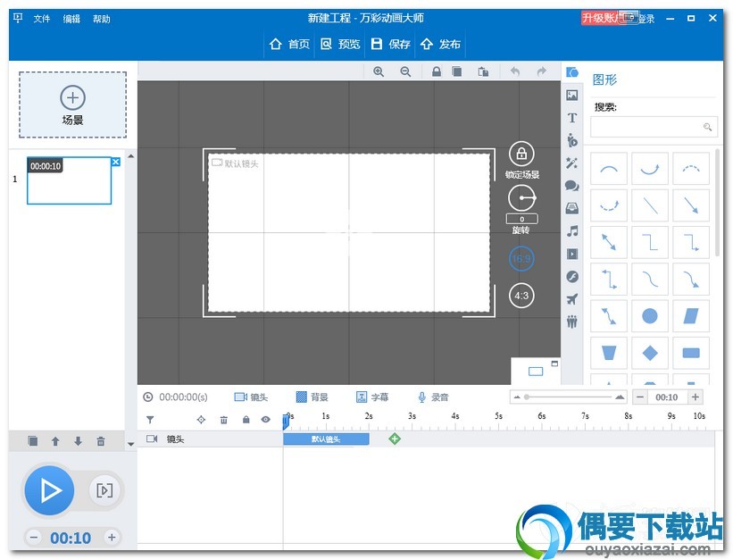
Task: Open the tray library sidebar panel
Action: coord(572,208)
